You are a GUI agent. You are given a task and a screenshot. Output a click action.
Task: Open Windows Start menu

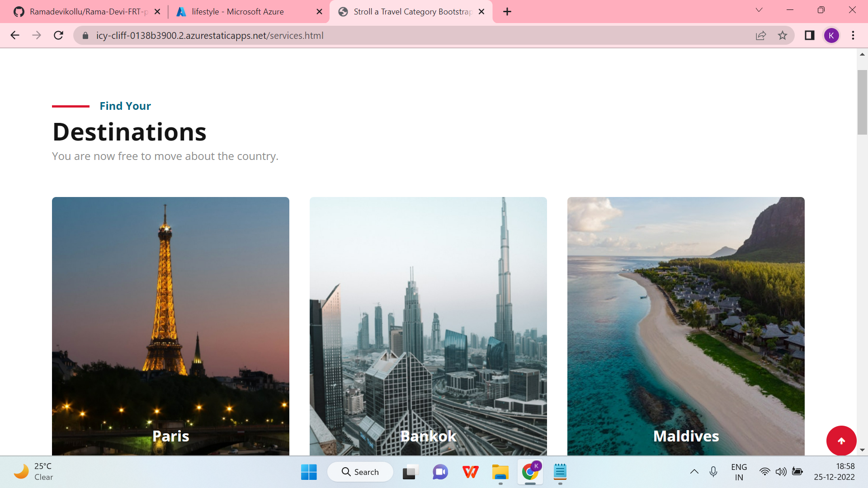[309, 472]
